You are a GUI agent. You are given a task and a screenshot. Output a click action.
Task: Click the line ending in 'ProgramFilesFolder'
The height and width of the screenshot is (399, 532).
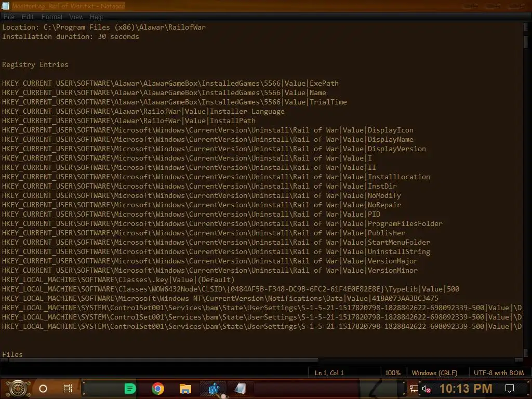pyautogui.click(x=222, y=223)
